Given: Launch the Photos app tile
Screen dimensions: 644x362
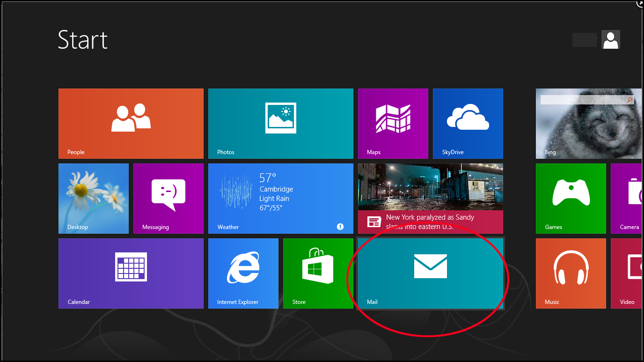Looking at the screenshot, I should (x=280, y=124).
